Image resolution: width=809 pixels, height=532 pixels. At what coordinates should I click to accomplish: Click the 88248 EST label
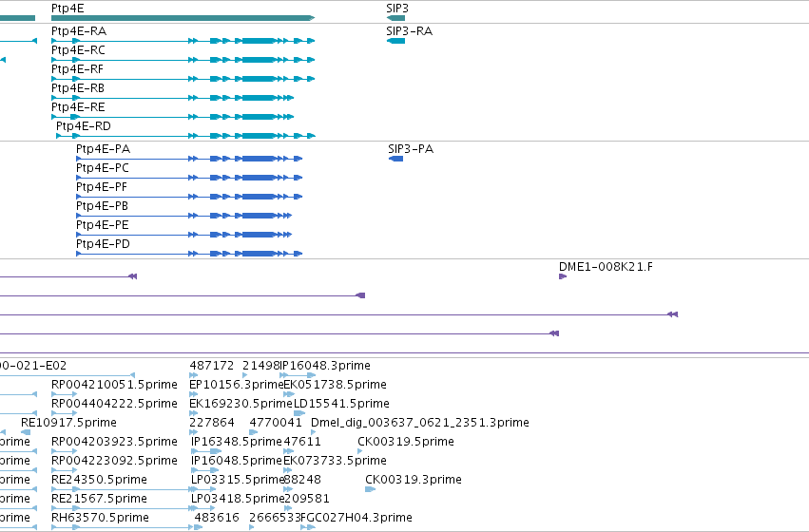(302, 480)
